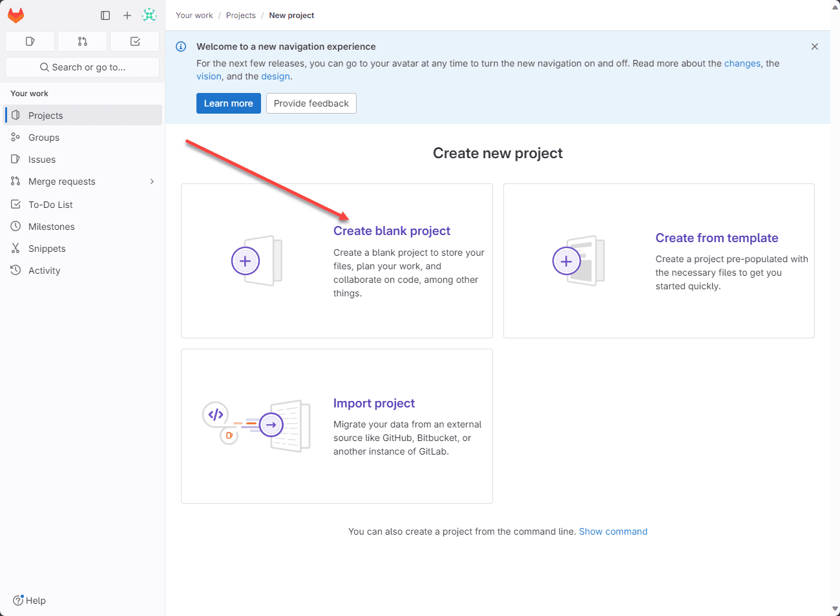Open the user avatar menu
Viewport: 840px width, 616px height.
(x=149, y=15)
